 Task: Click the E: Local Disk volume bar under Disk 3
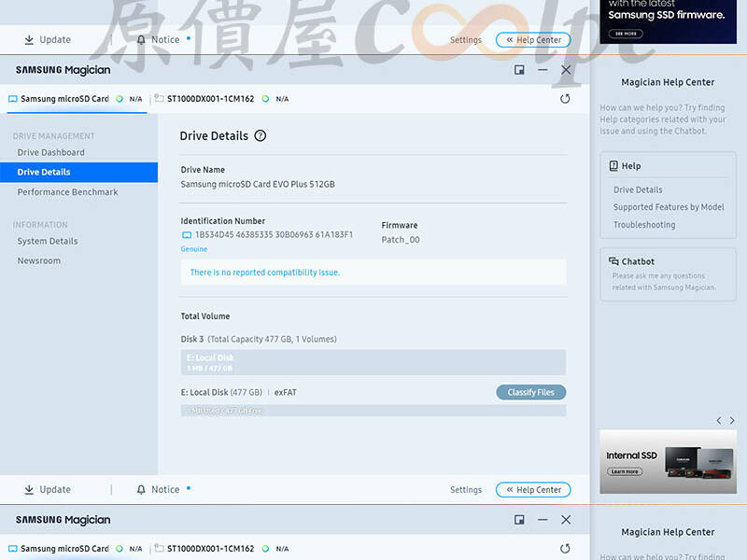pos(373,362)
